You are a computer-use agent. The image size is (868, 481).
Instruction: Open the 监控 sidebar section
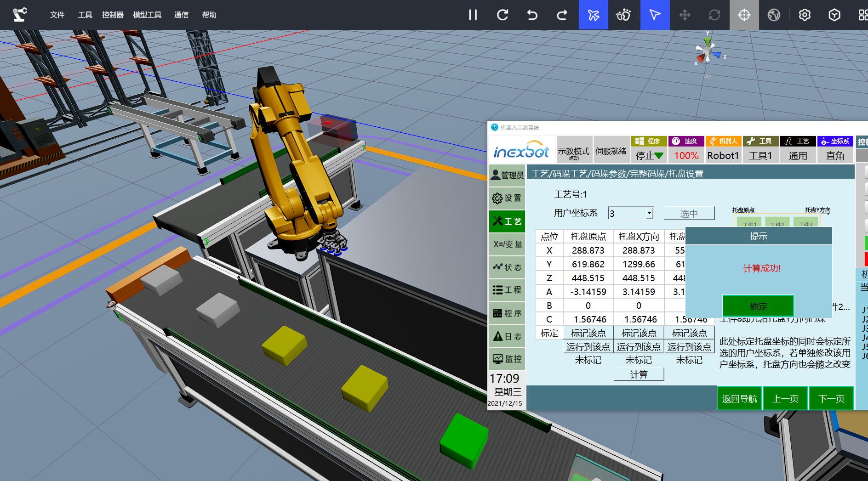(507, 359)
